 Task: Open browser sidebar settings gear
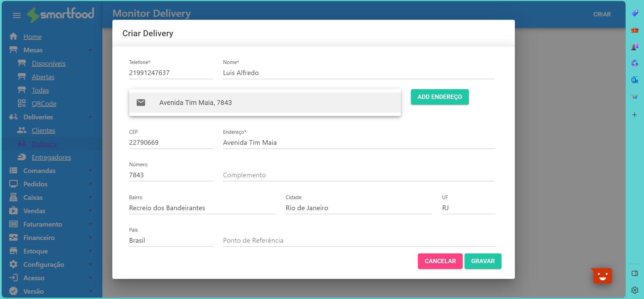click(x=635, y=290)
